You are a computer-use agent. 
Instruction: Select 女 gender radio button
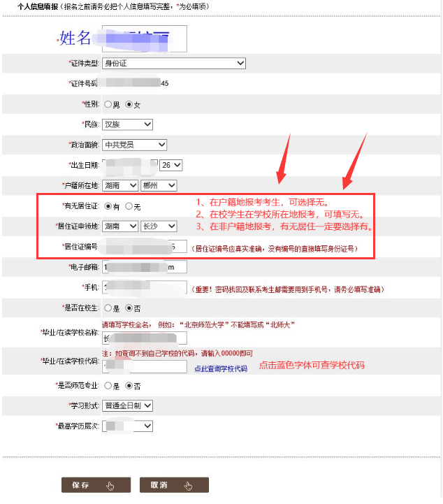click(x=129, y=104)
